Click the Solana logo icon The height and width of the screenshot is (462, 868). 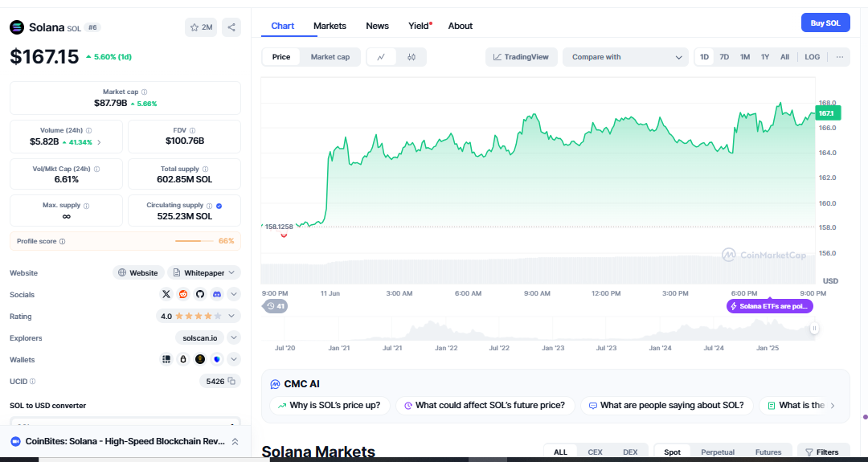(x=17, y=27)
